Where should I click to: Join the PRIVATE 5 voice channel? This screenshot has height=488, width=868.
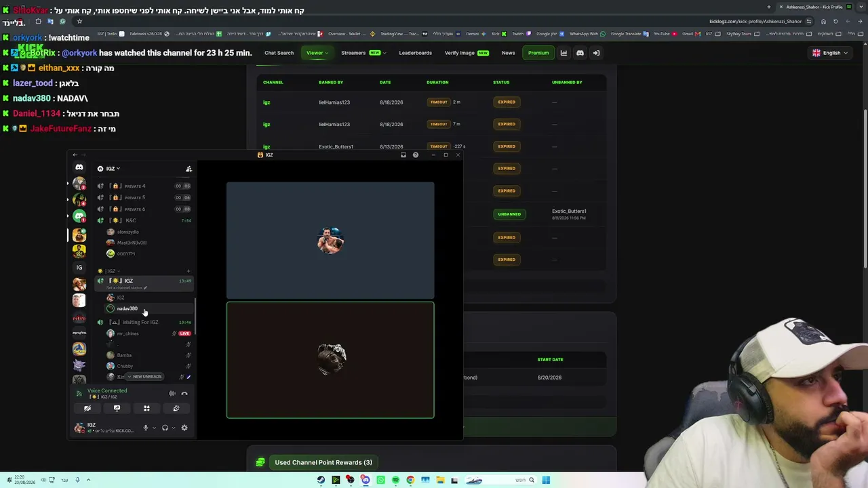144,197
